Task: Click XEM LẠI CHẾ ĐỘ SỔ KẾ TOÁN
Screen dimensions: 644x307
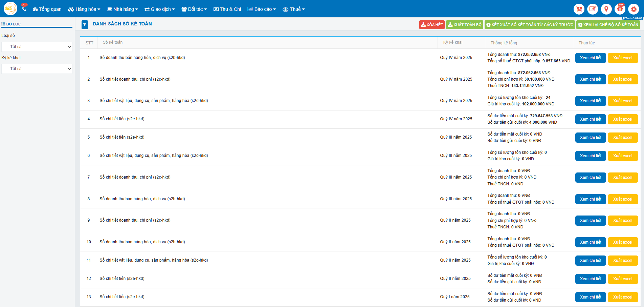Action: click(608, 25)
